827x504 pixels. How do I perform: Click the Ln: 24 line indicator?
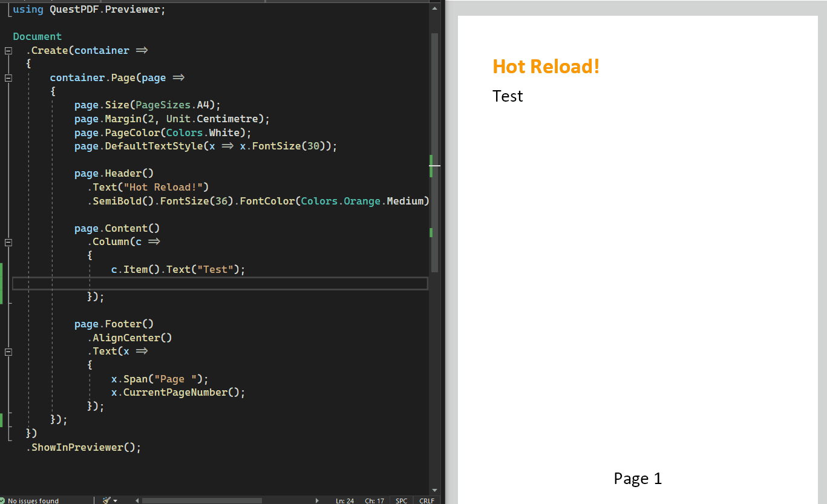pyautogui.click(x=344, y=500)
